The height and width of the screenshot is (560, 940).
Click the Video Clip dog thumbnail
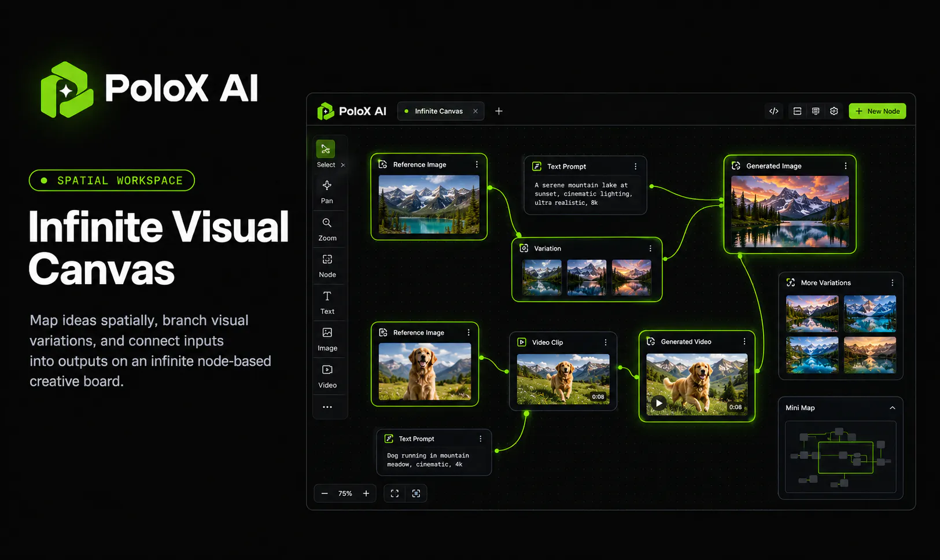pyautogui.click(x=563, y=379)
